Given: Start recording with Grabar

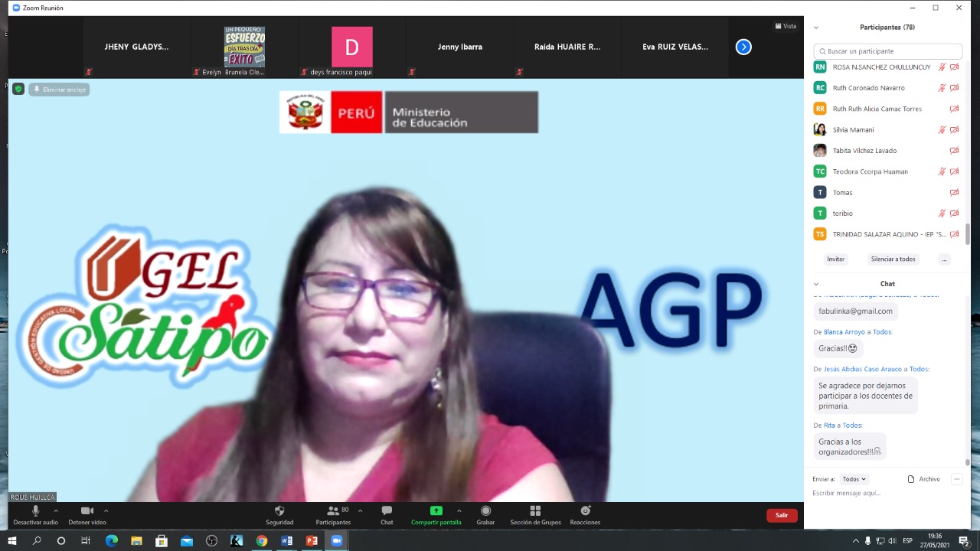Looking at the screenshot, I should (485, 515).
